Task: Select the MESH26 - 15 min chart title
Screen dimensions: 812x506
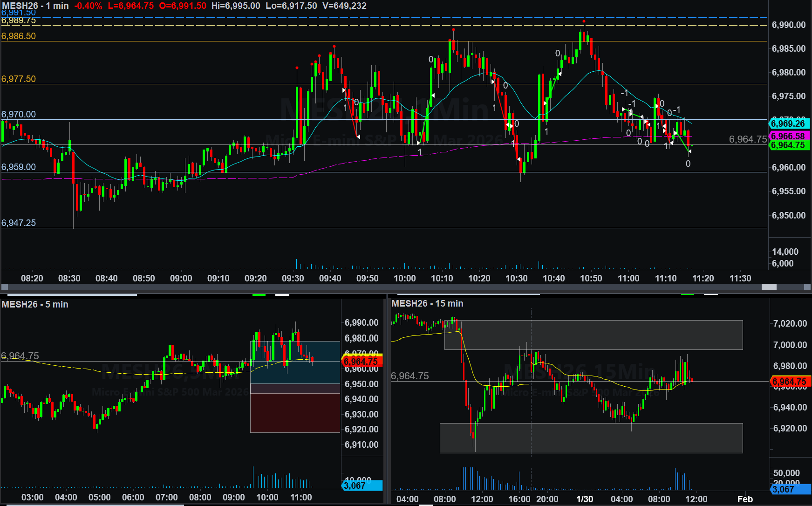Action: 427,303
